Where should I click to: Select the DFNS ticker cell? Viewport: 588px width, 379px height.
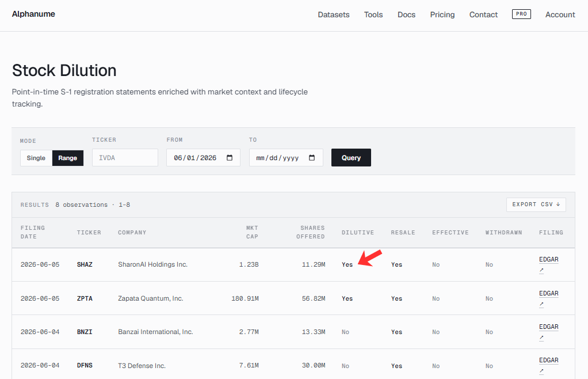tap(85, 366)
